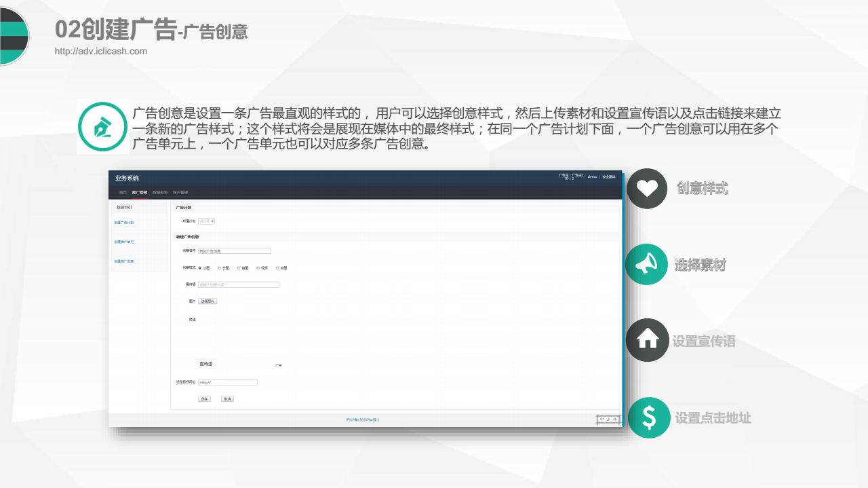Click the megaphone icon beside 选择素材
This screenshot has height=488, width=868.
tap(646, 265)
